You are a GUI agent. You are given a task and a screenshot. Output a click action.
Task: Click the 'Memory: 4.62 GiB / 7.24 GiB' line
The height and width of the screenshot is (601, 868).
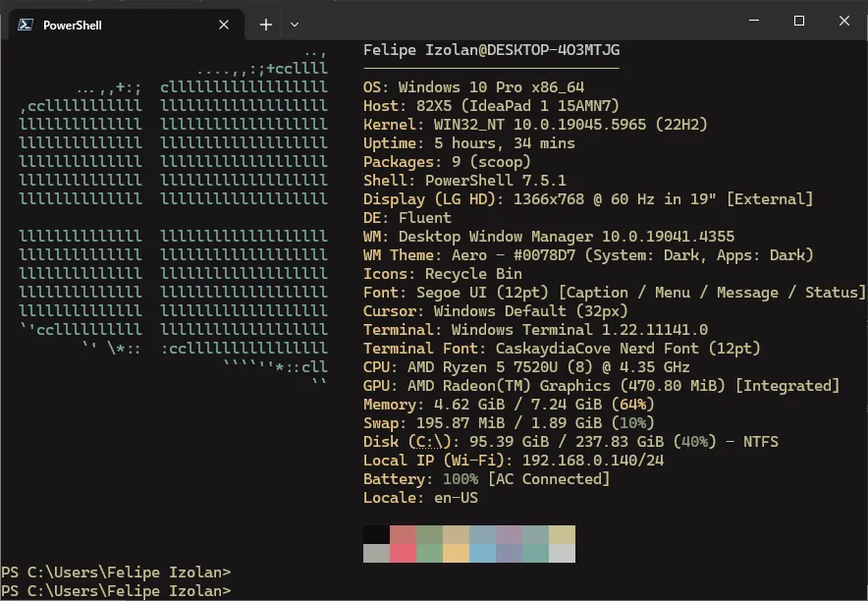510,405
